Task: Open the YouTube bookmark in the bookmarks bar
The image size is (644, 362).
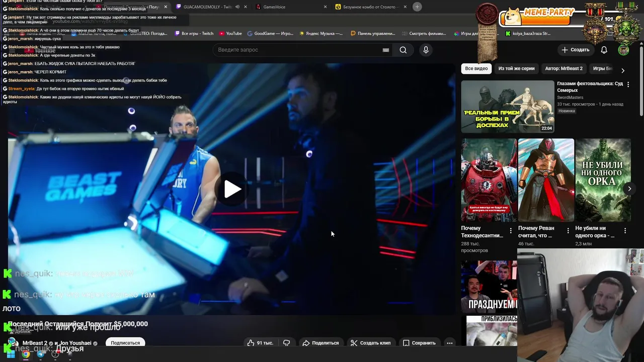Action: (x=230, y=34)
